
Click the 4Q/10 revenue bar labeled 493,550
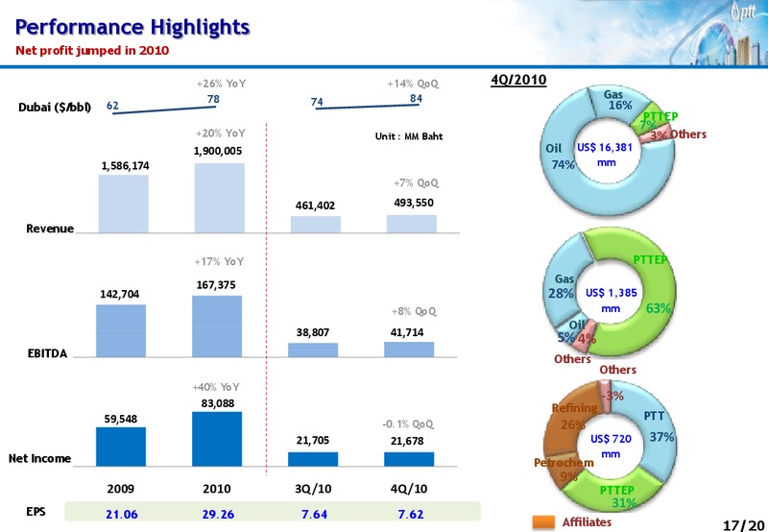412,224
